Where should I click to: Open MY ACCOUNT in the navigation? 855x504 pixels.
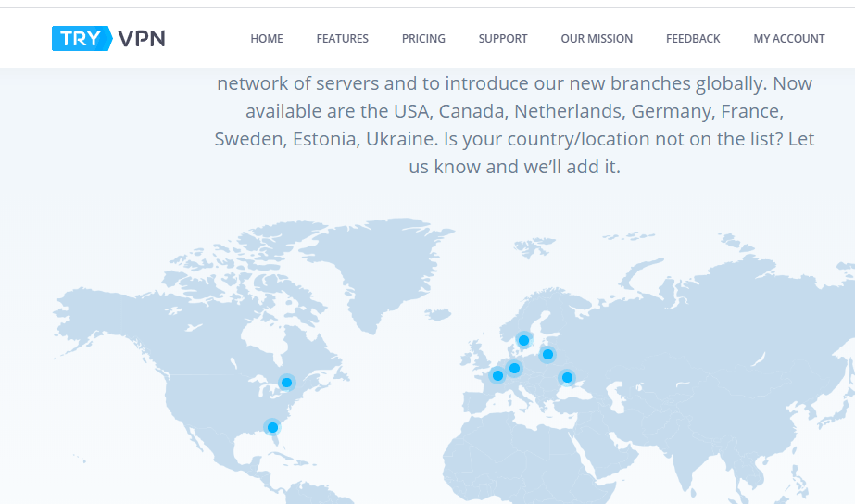(x=789, y=39)
